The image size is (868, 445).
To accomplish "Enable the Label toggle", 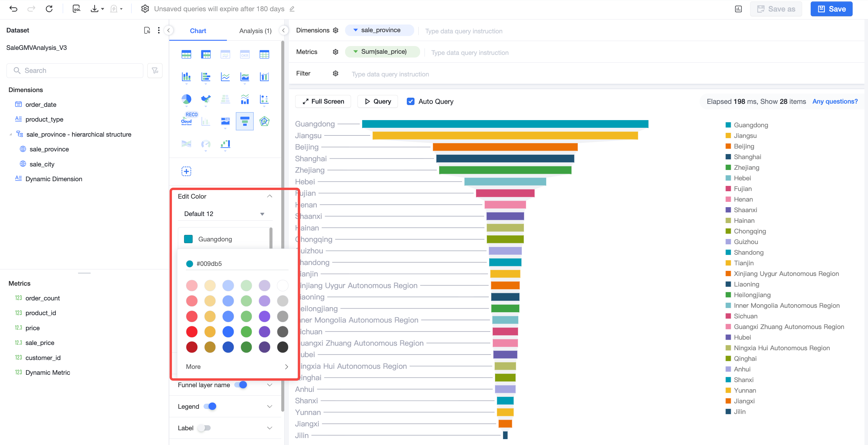I will pos(204,428).
